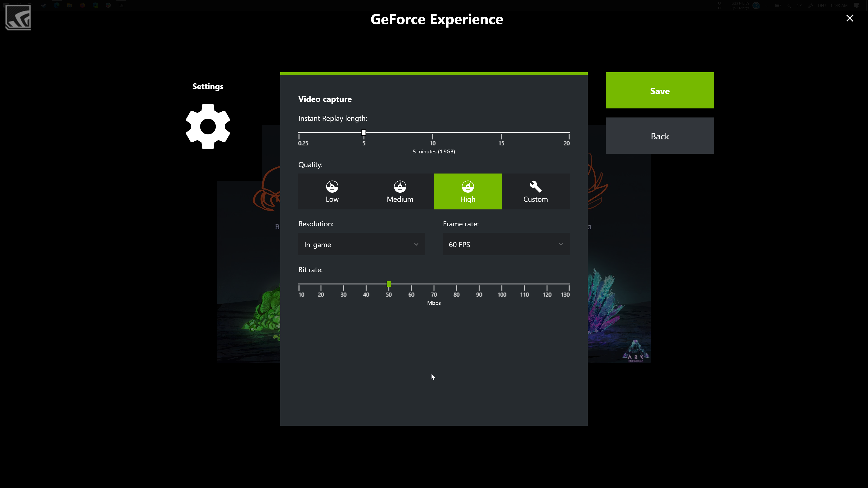
Task: Select High quality preset
Action: (468, 191)
